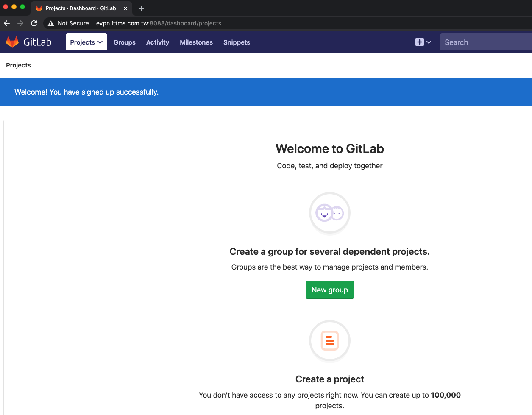
Task: Click the Welcome to GitLab heading
Action: click(330, 149)
